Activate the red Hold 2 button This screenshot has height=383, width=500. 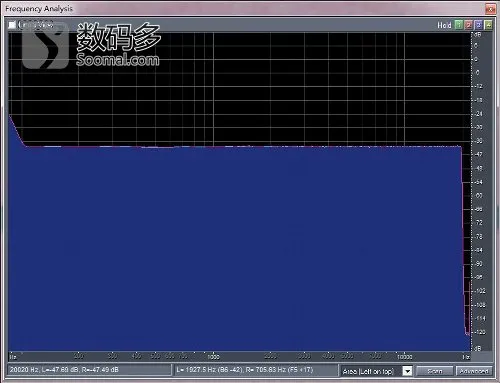[x=468, y=25]
